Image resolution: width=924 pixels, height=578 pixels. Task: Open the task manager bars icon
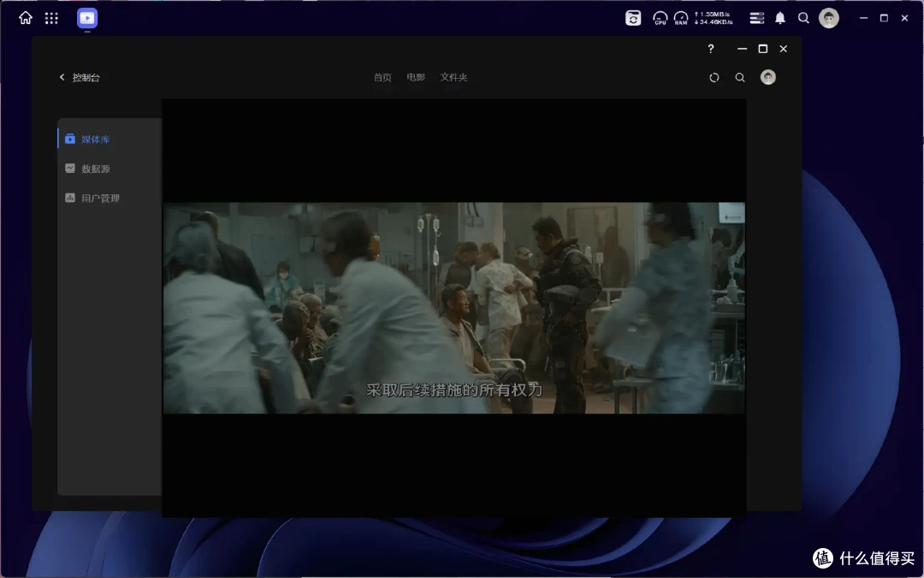[756, 18]
